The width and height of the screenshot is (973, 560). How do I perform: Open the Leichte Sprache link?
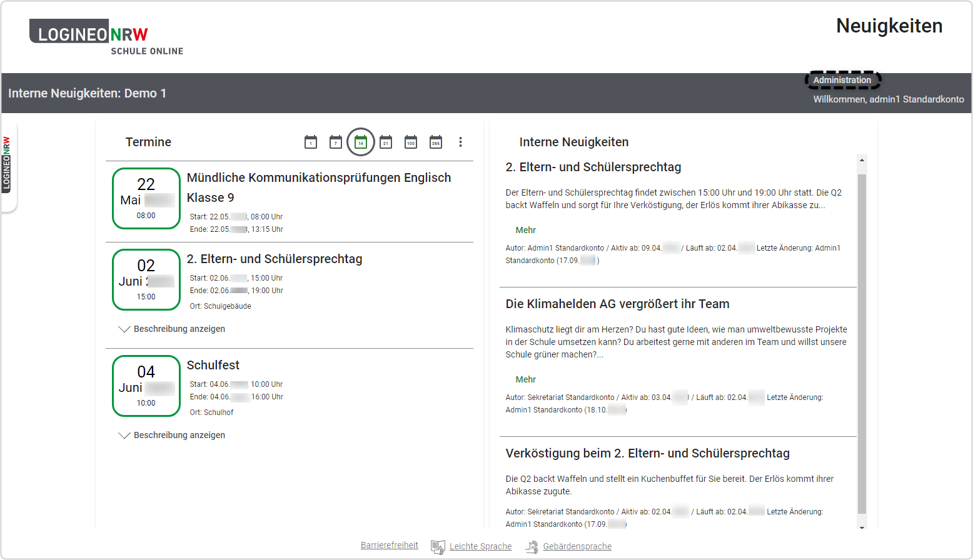coord(480,546)
